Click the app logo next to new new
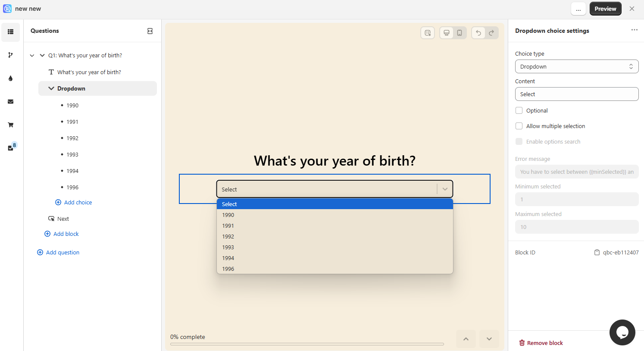The image size is (644, 351). click(x=7, y=9)
